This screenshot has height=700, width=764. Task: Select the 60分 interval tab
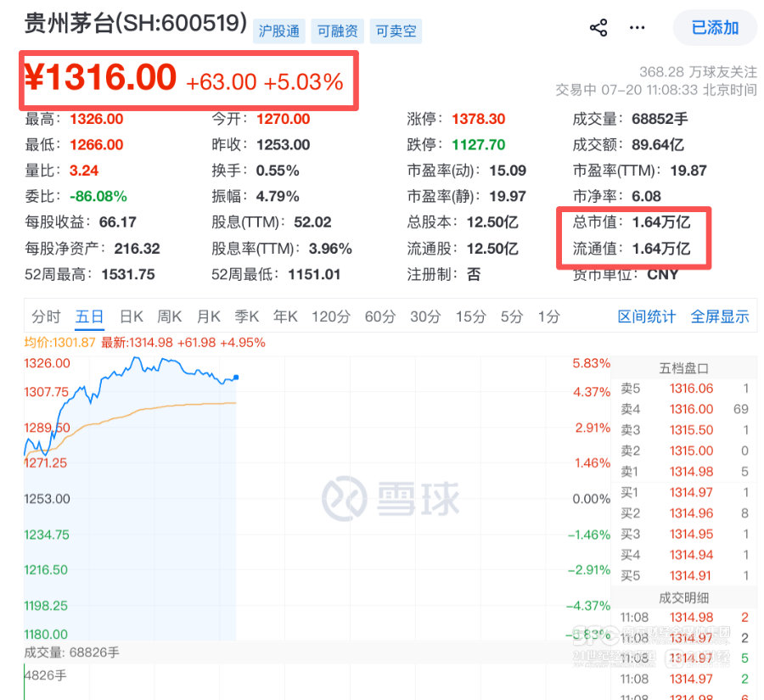click(380, 316)
